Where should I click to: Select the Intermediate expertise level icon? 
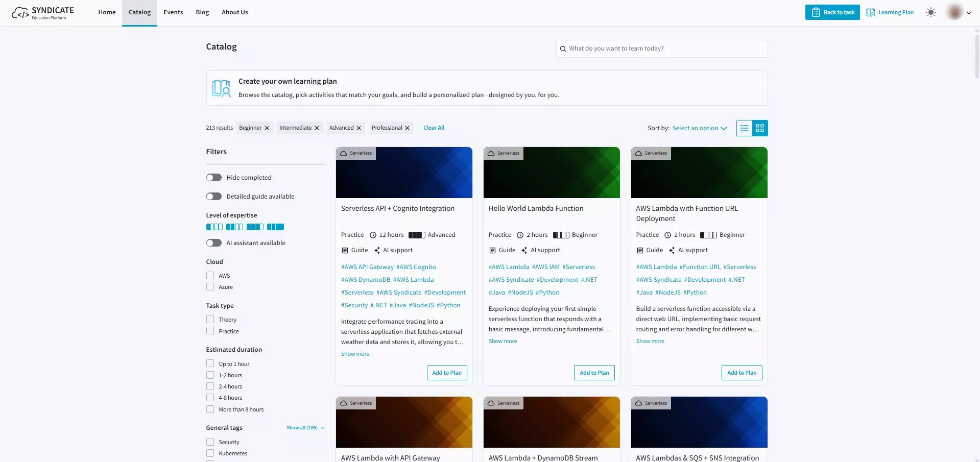point(234,227)
